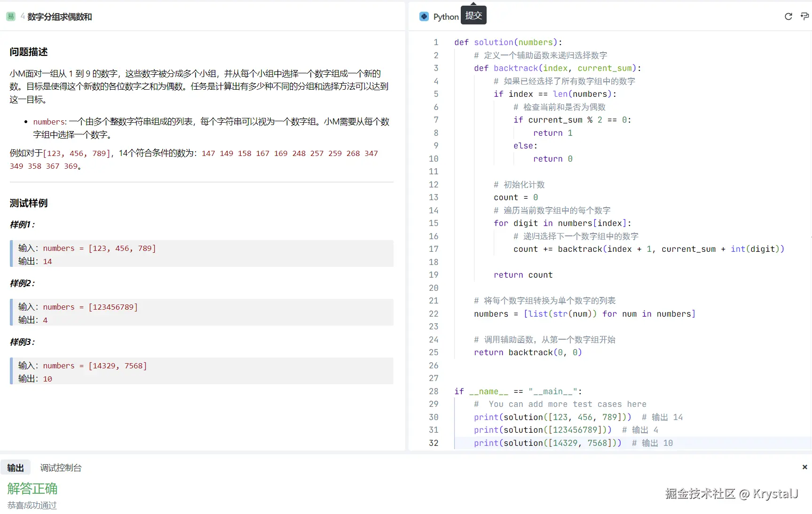Close the output console panel
The width and height of the screenshot is (812, 514).
click(804, 467)
